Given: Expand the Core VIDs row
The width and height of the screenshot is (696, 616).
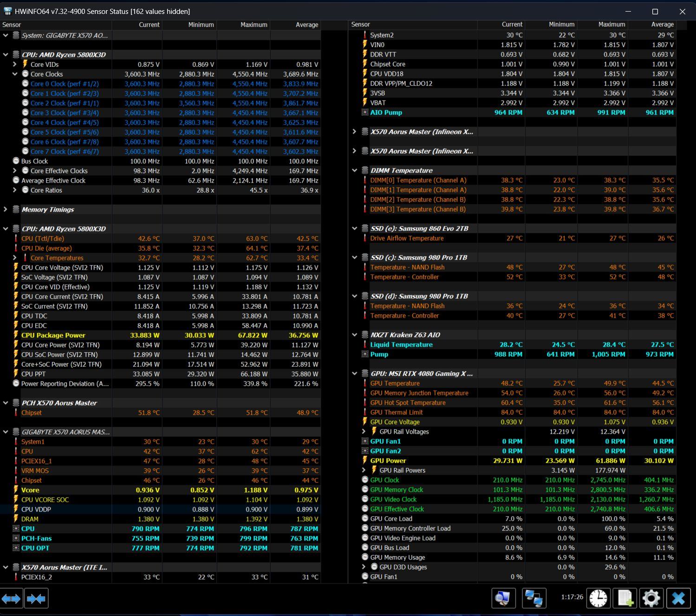Looking at the screenshot, I should tap(15, 65).
